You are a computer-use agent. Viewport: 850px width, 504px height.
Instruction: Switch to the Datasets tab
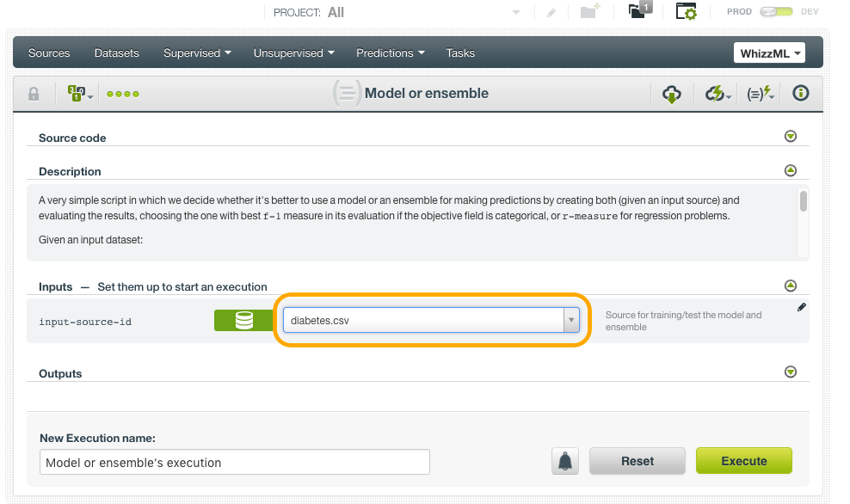(116, 52)
